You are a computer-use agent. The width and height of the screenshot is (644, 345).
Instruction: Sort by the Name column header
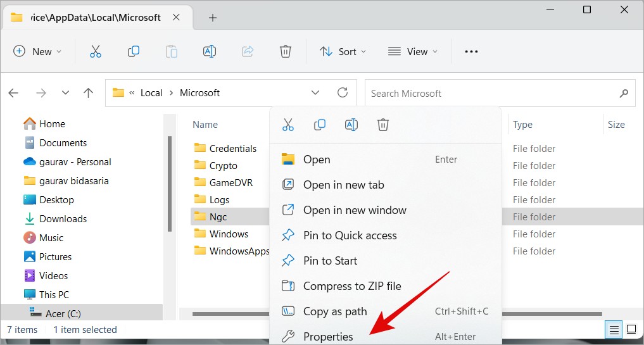[x=205, y=125]
